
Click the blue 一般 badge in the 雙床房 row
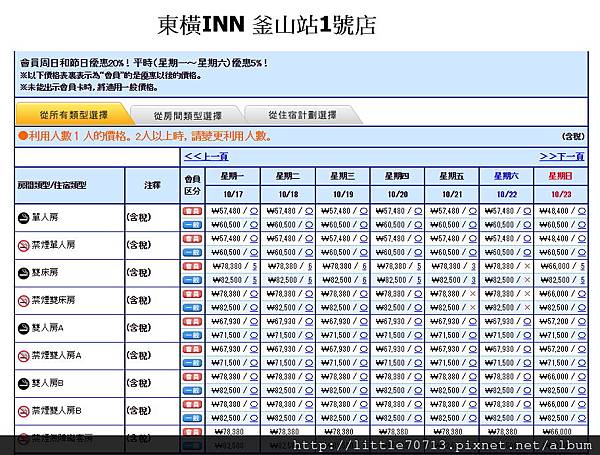coord(192,280)
